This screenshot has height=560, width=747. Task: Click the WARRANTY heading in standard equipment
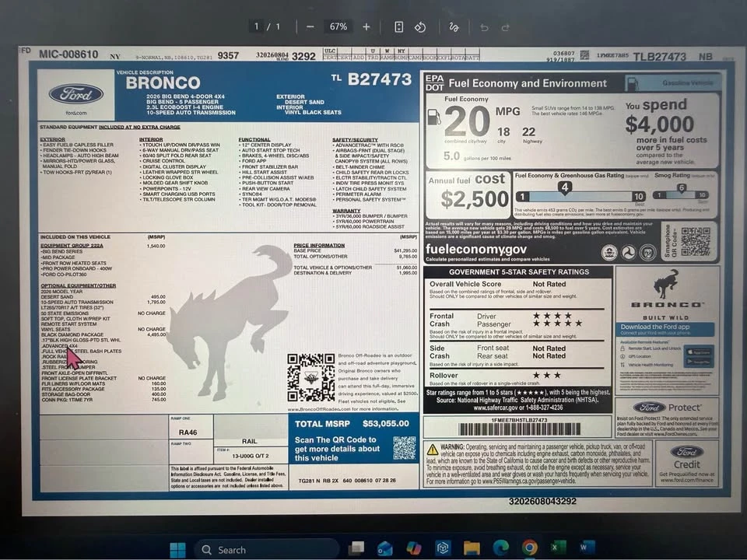tap(346, 211)
